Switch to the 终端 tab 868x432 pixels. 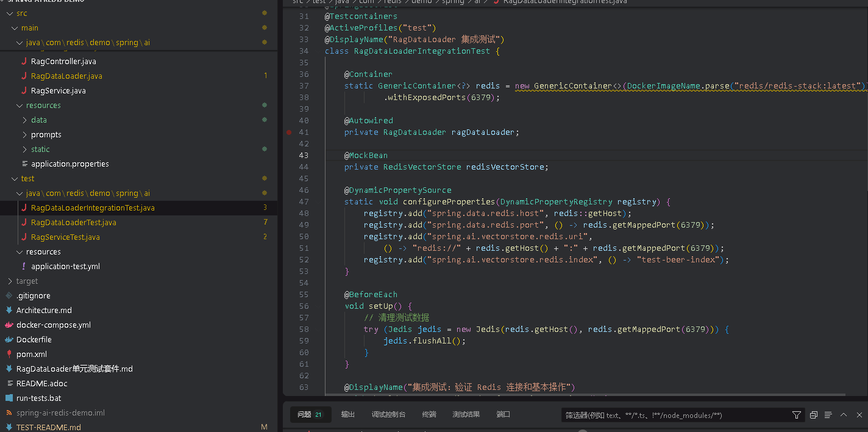pos(429,415)
